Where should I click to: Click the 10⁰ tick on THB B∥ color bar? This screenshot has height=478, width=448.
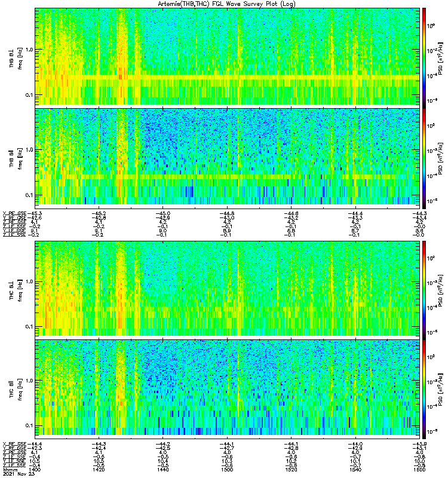(431, 125)
